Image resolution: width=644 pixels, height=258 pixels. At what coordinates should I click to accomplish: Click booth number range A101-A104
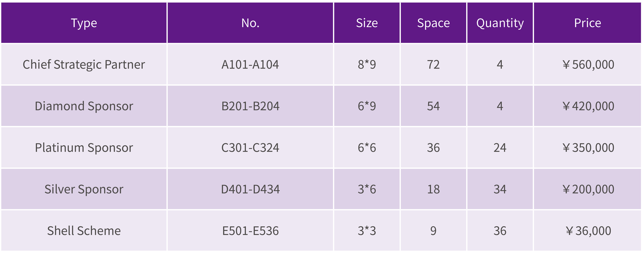pos(250,64)
